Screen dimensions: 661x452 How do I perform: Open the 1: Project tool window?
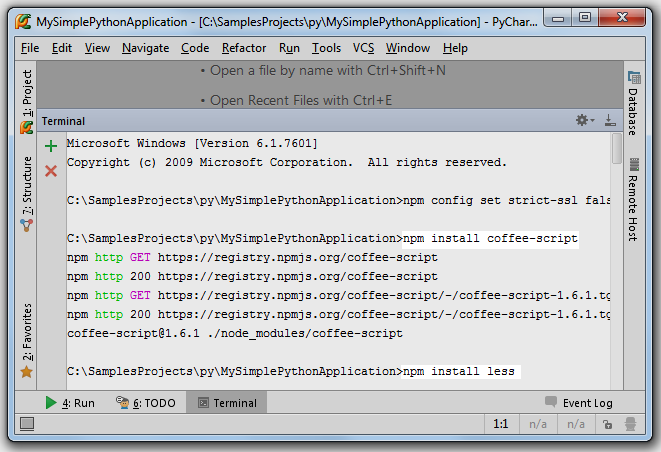pos(27,93)
